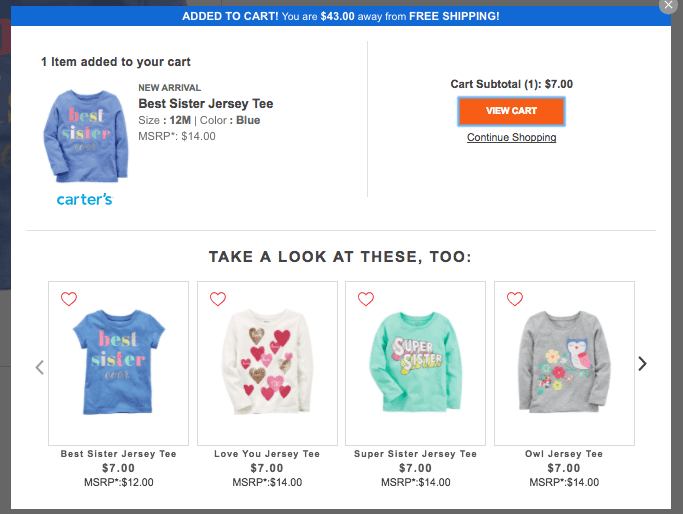Favorite the Best Sister Jersey Tee heart

click(69, 298)
